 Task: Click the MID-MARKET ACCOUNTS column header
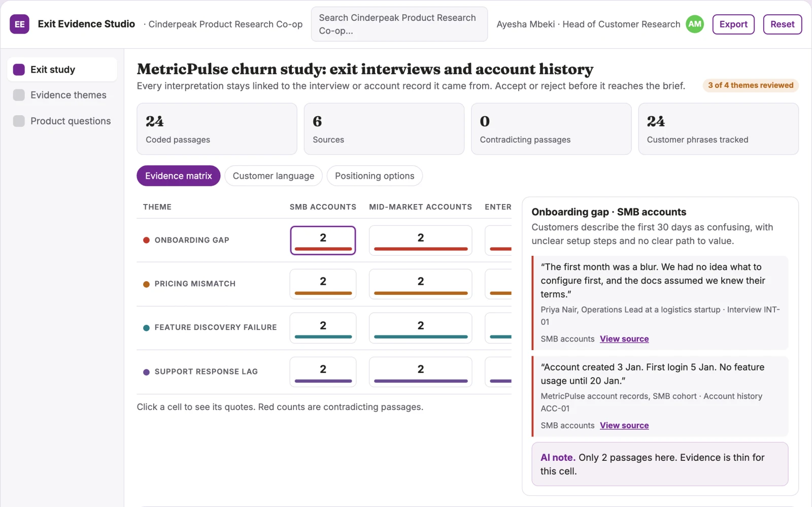[420, 207]
